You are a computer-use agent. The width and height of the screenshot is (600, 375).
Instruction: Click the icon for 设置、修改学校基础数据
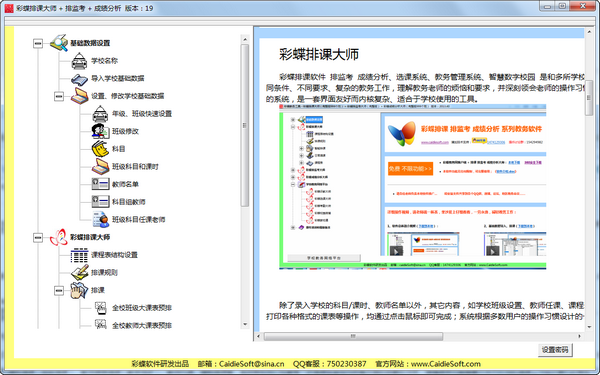point(79,96)
